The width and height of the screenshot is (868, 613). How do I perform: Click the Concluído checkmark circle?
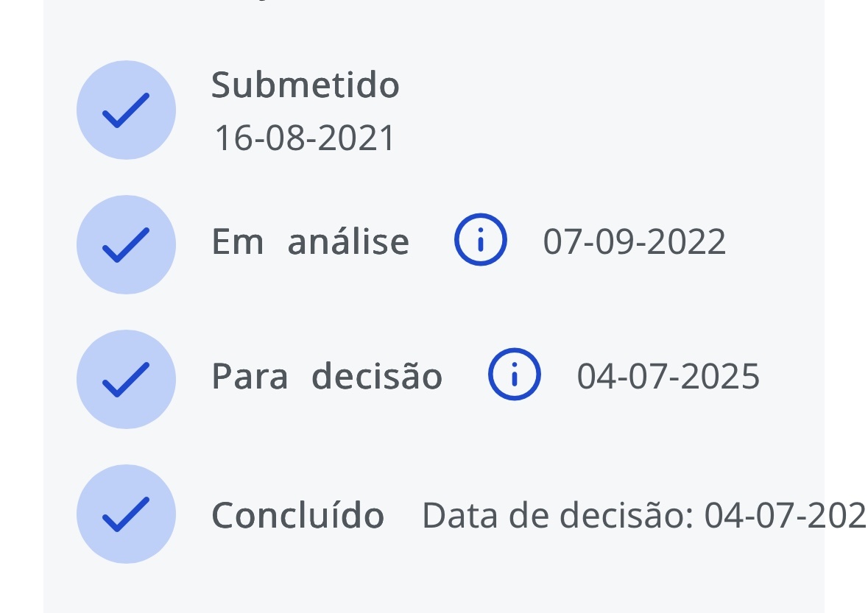tap(126, 514)
